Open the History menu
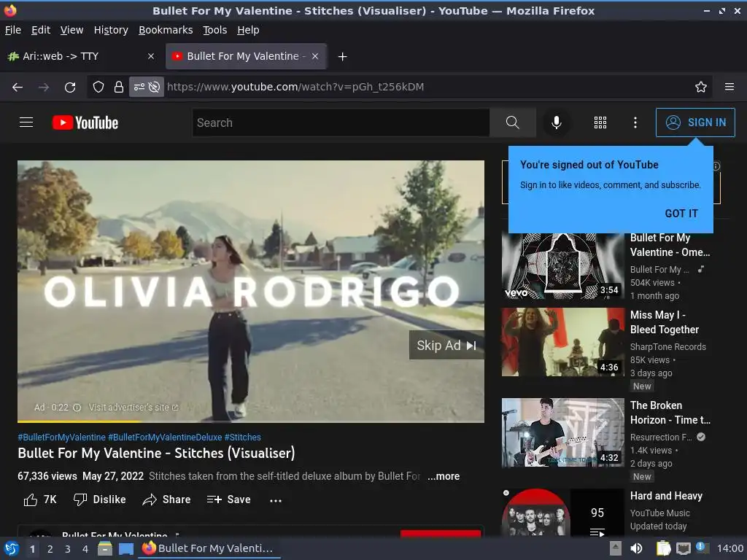The image size is (747, 560). point(111,30)
